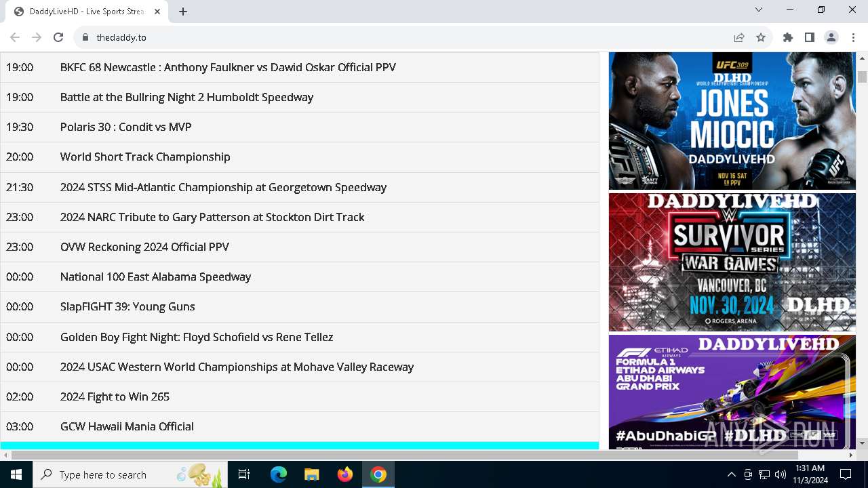Reload the thedaddy.to page

[58, 37]
